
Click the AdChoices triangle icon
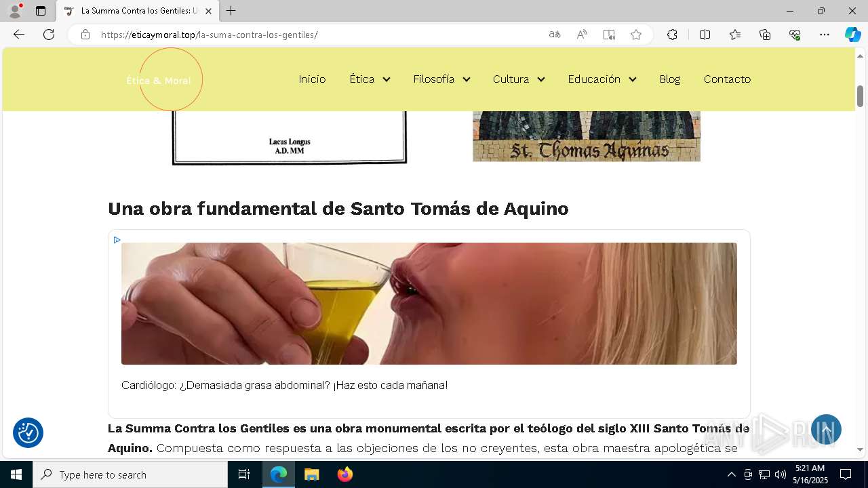click(117, 240)
